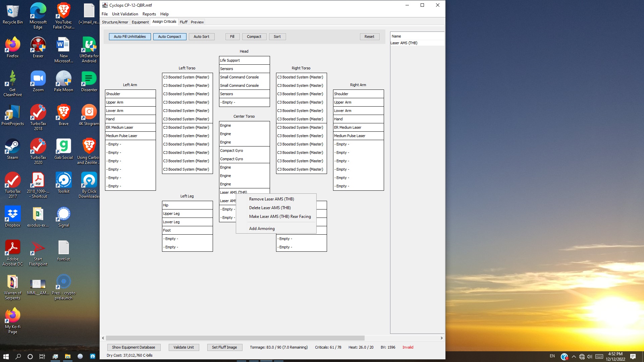644x362 pixels.
Task: Enable Auto Sort for criticals
Action: 202,37
